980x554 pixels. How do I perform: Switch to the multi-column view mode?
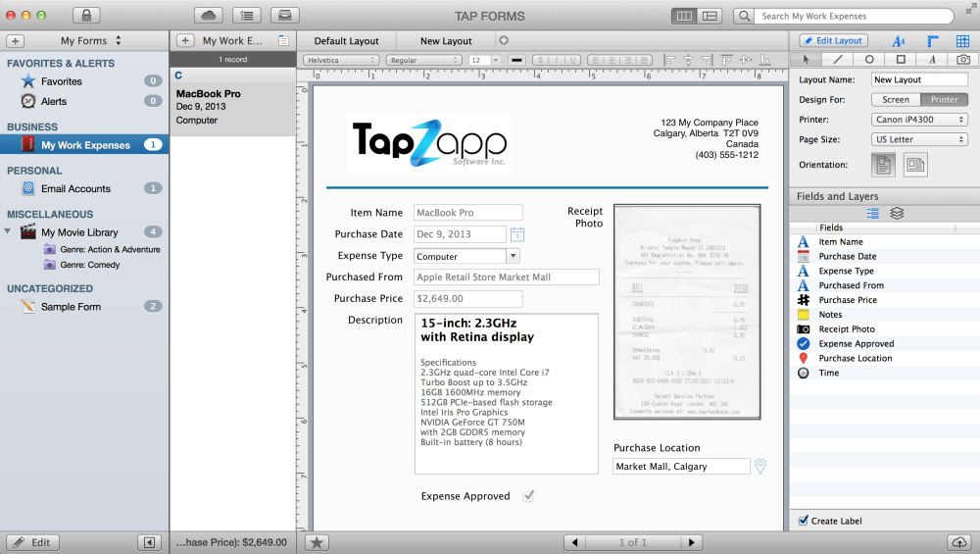click(684, 16)
